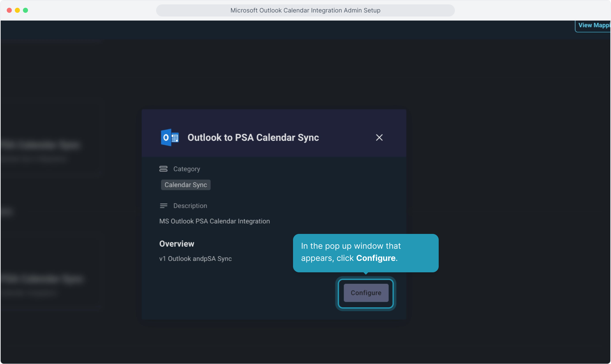This screenshot has width=611, height=364.
Task: Click the dialog title Outlook to PSA Calendar Sync
Action: [253, 138]
